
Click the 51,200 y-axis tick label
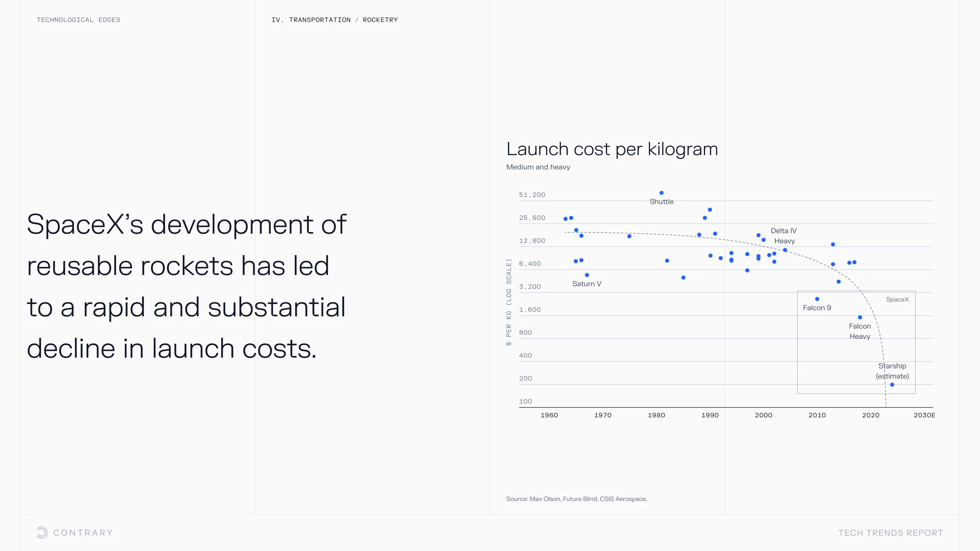(532, 195)
